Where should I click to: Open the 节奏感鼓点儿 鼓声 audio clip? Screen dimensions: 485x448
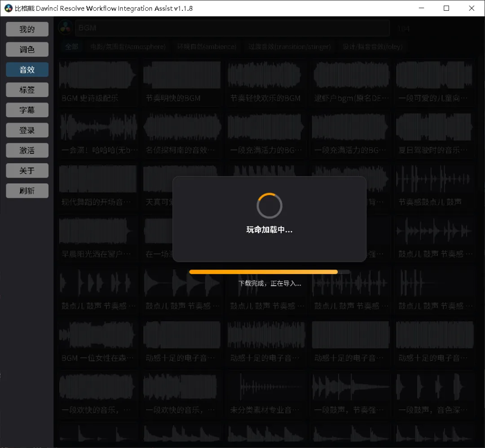435,186
